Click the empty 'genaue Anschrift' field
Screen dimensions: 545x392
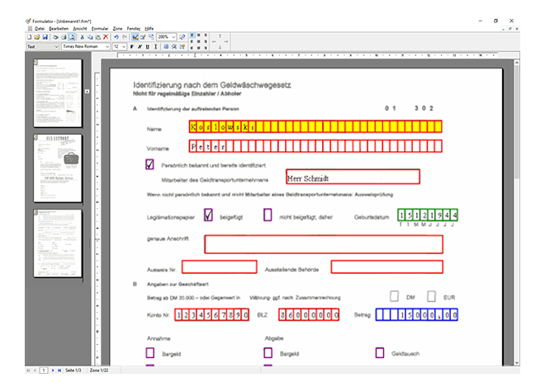tap(324, 244)
